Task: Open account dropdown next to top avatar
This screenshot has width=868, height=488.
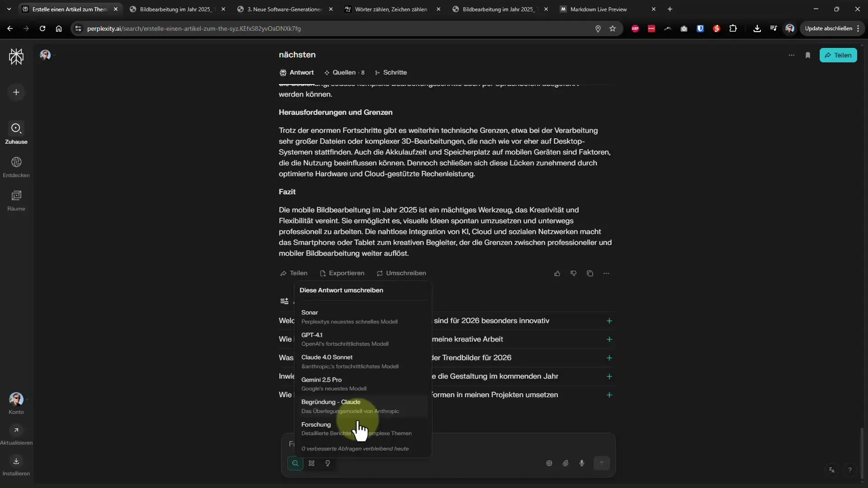Action: click(54, 55)
